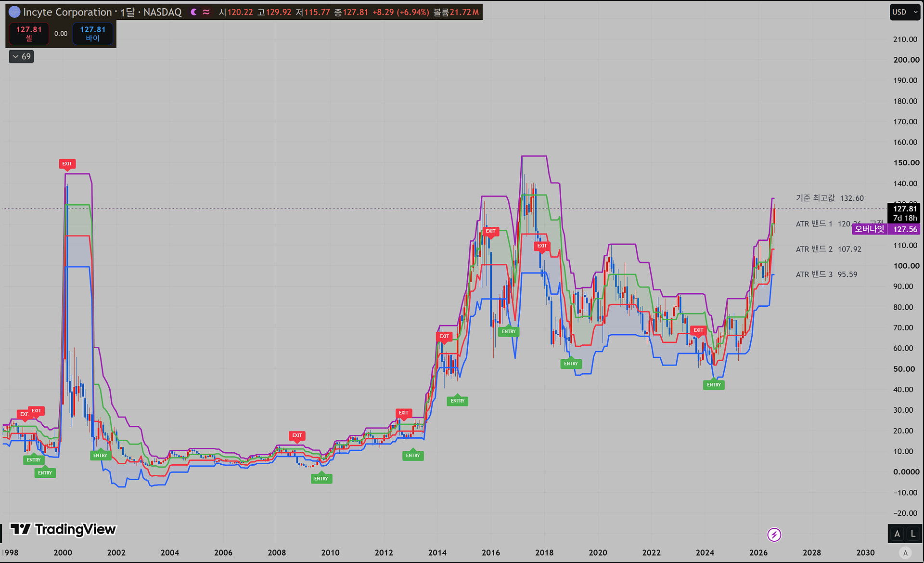Click the pink wavy approximation icon in header
Image resolution: width=924 pixels, height=563 pixels.
tap(206, 12)
